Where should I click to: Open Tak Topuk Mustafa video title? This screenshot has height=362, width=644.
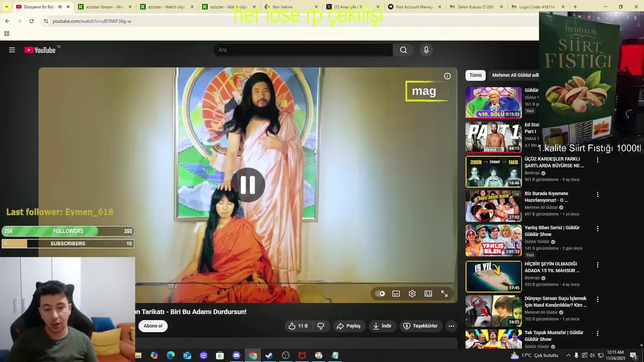(554, 336)
